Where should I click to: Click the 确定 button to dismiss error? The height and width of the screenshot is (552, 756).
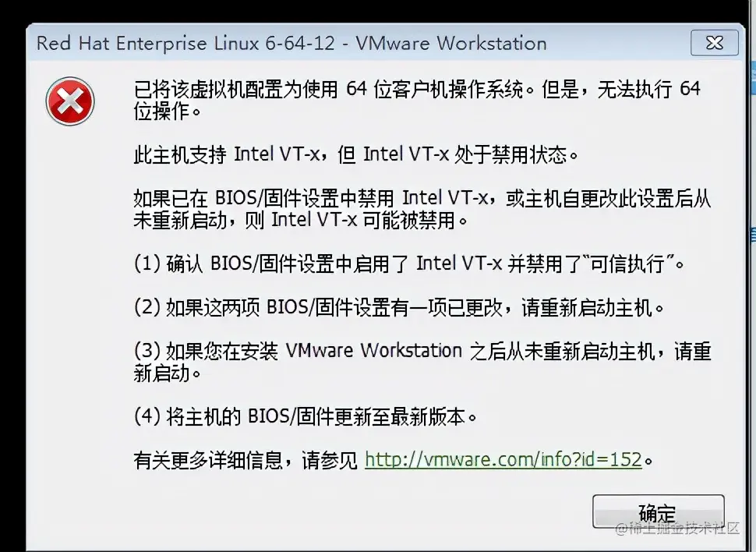(x=658, y=511)
